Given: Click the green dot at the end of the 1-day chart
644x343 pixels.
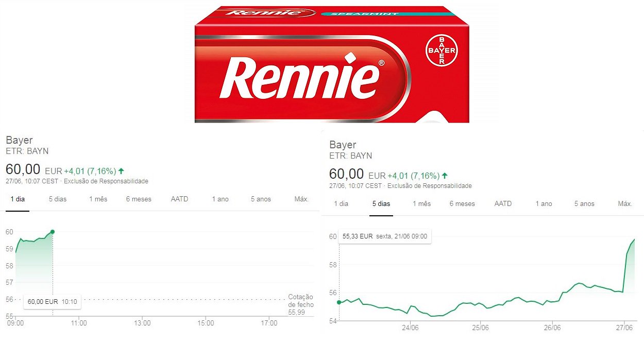Looking at the screenshot, I should 53,231.
